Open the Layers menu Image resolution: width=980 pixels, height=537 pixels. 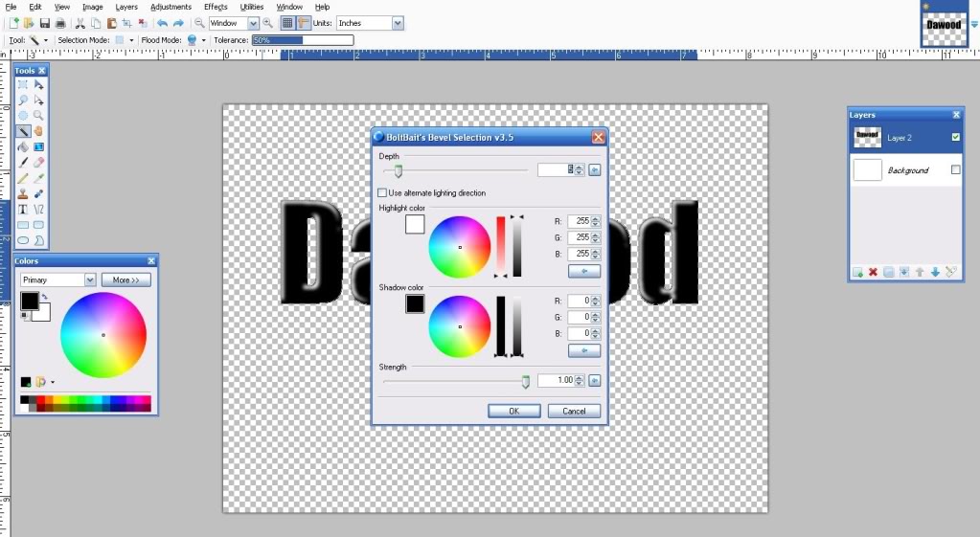(126, 7)
